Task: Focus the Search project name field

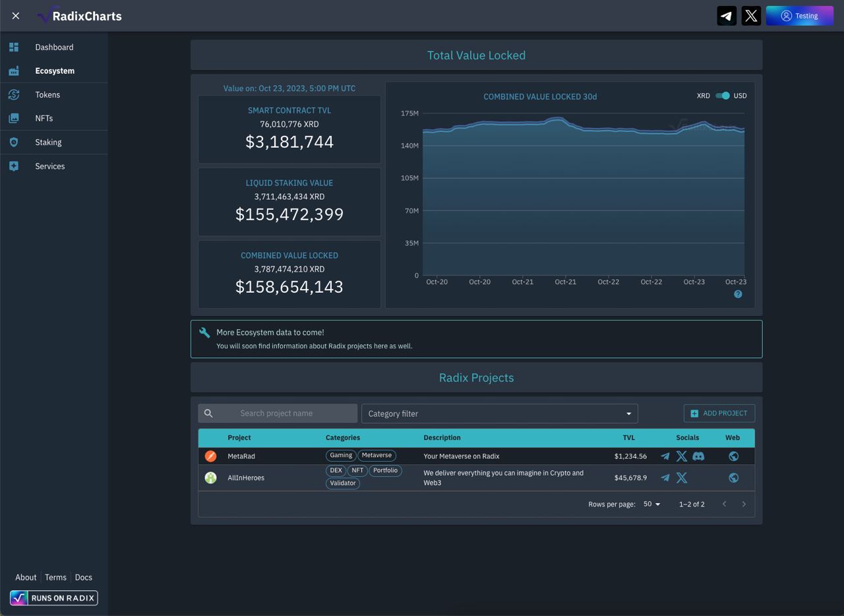Action: tap(278, 414)
